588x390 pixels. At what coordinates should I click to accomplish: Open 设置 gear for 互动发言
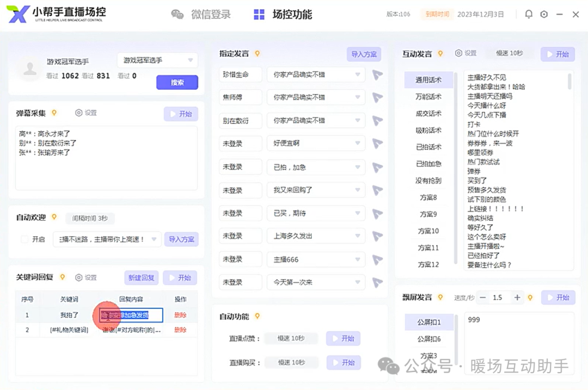[465, 53]
